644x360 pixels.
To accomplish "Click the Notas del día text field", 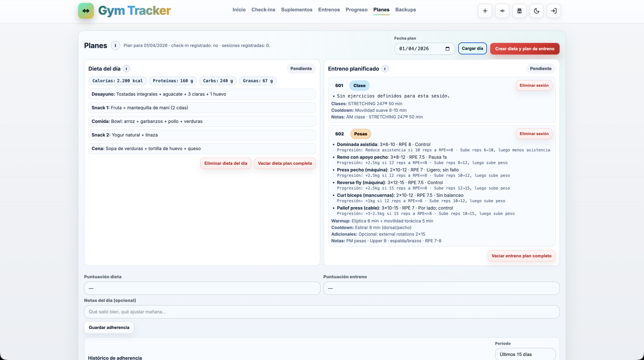I will pyautogui.click(x=321, y=312).
